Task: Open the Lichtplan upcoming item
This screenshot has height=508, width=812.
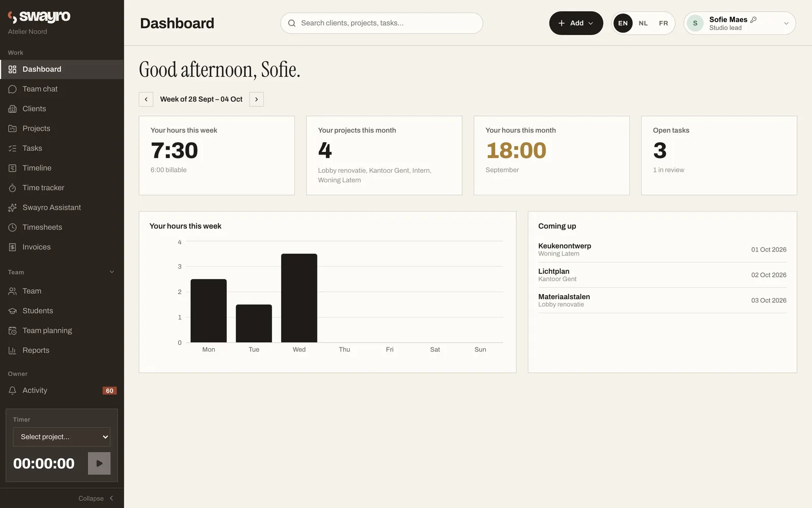Action: pos(662,275)
